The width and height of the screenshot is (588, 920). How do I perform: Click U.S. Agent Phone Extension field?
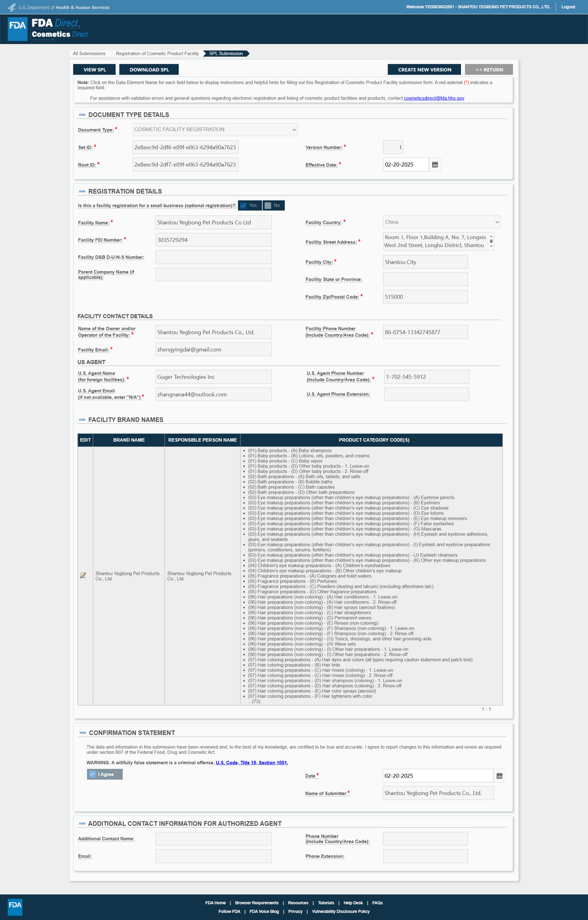[x=426, y=394]
